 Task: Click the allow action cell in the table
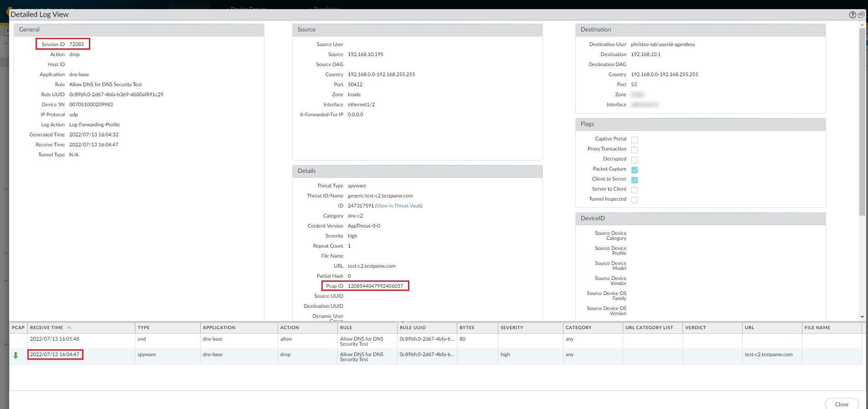pos(307,341)
